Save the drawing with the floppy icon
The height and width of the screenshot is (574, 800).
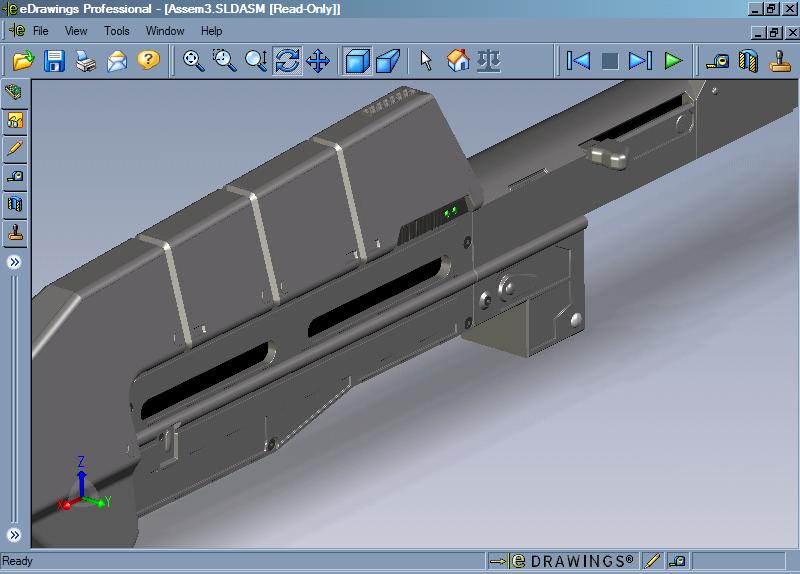coord(54,61)
